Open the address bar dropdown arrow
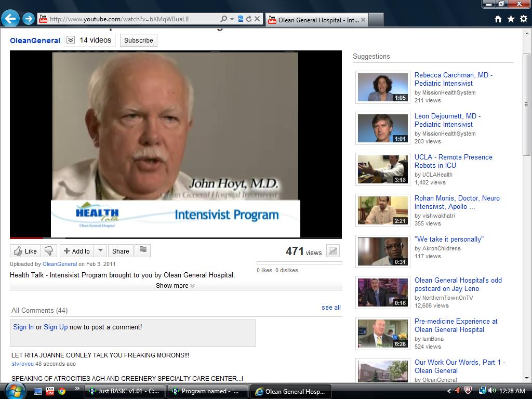This screenshot has height=399, width=532. click(232, 19)
